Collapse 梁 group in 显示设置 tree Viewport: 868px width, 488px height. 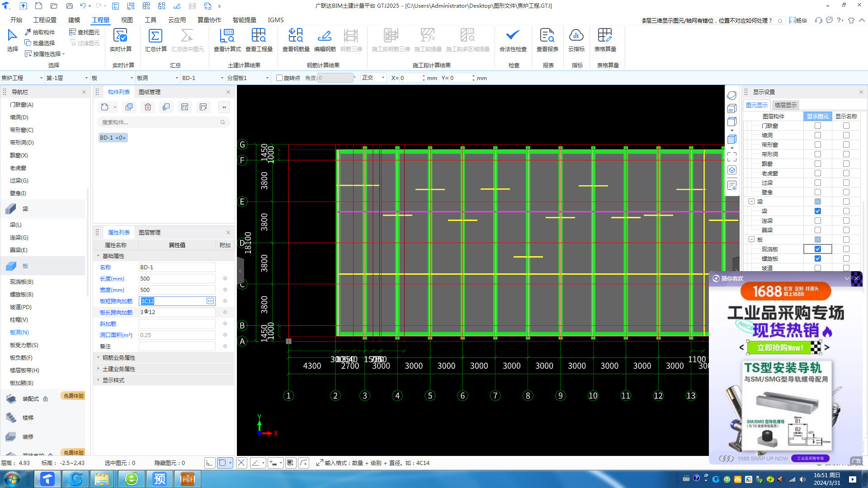tap(751, 202)
